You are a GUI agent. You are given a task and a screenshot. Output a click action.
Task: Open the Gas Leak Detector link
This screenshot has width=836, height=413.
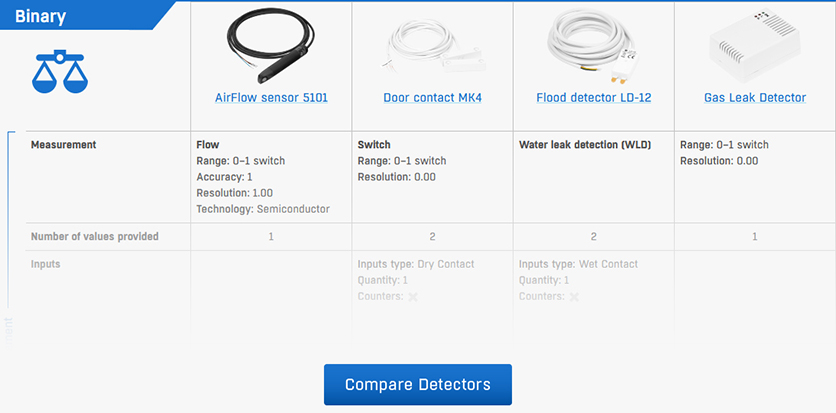(x=754, y=98)
